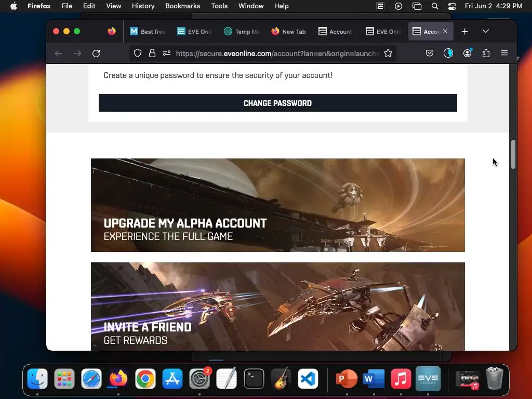The height and width of the screenshot is (399, 532).
Task: Close the active Account tab
Action: tap(445, 31)
